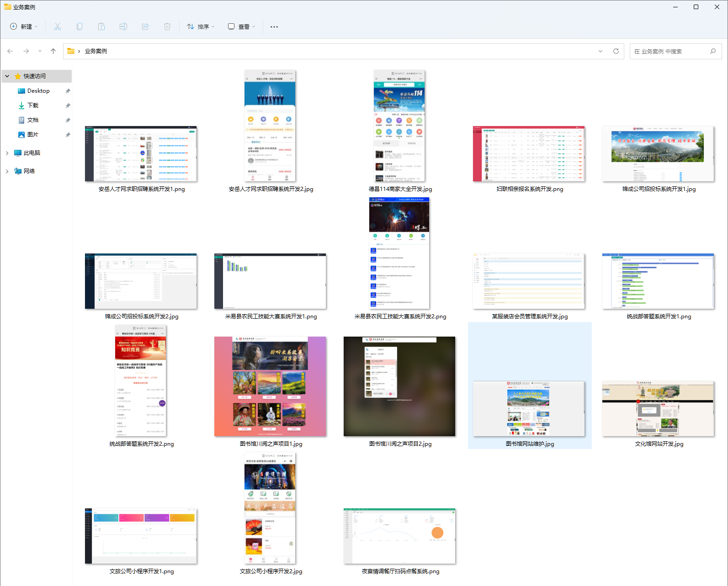Viewport: 728px width, 586px height.
Task: Click the Delete trash icon
Action: click(167, 26)
